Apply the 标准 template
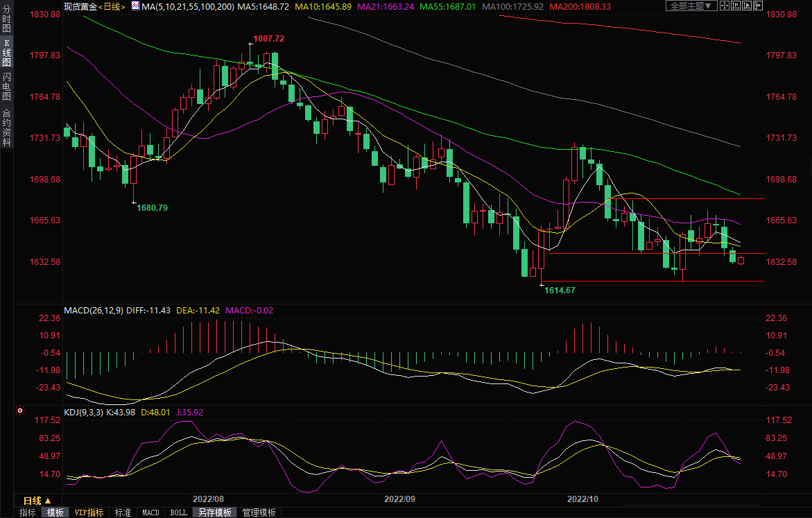The width and height of the screenshot is (812, 518). pos(123,512)
